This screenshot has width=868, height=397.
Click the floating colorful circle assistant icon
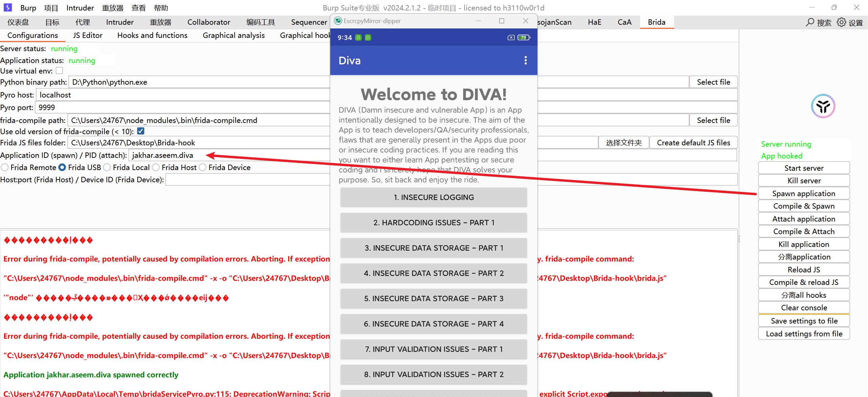point(823,106)
